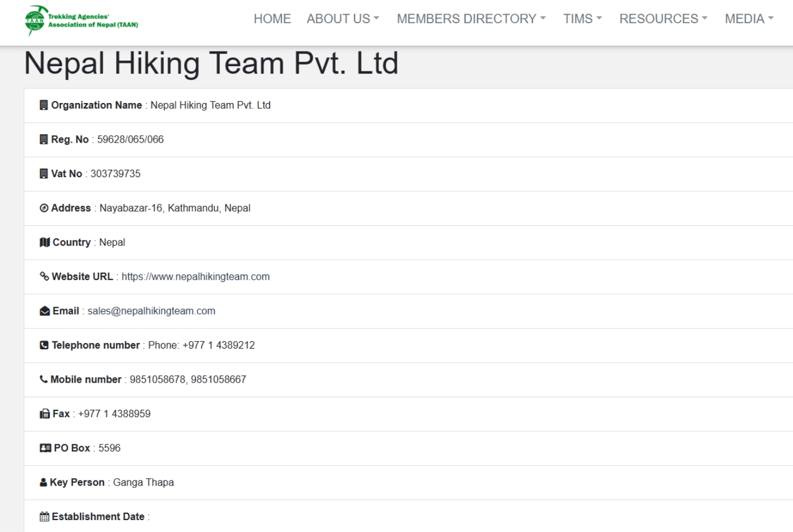Click the Country label
The height and width of the screenshot is (532, 793).
click(71, 242)
